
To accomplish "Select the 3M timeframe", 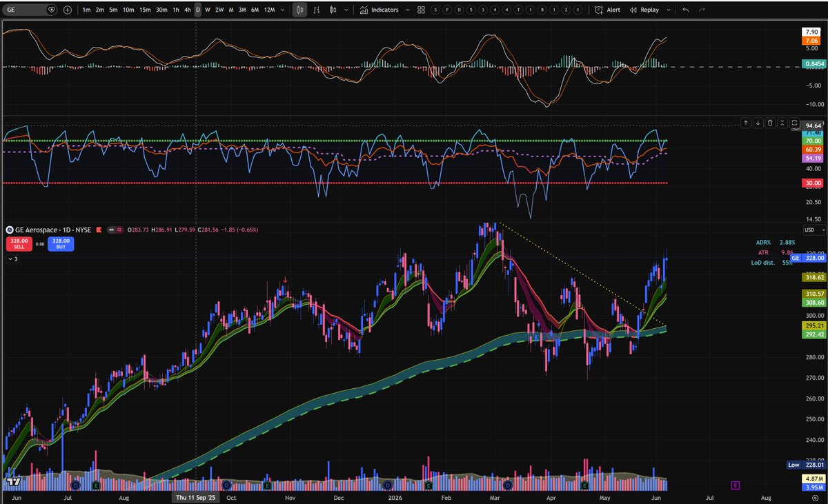I will tap(242, 10).
